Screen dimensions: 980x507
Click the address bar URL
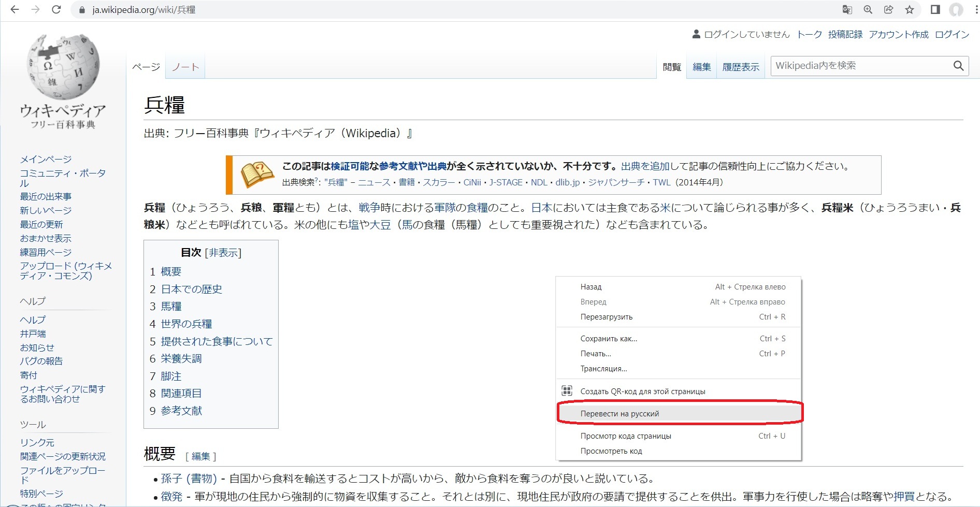pyautogui.click(x=144, y=10)
